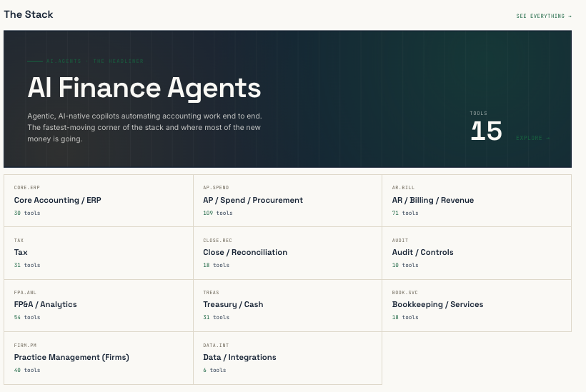Click the AUDIT tag label

tap(400, 240)
